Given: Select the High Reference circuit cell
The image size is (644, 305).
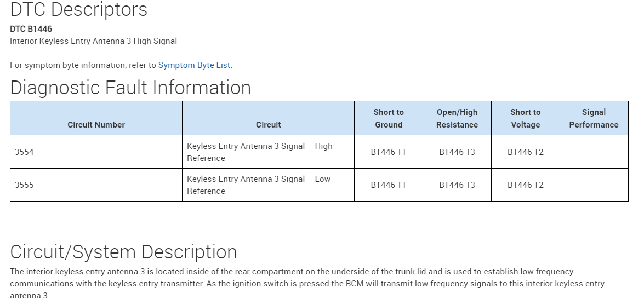Looking at the screenshot, I should tap(259, 152).
